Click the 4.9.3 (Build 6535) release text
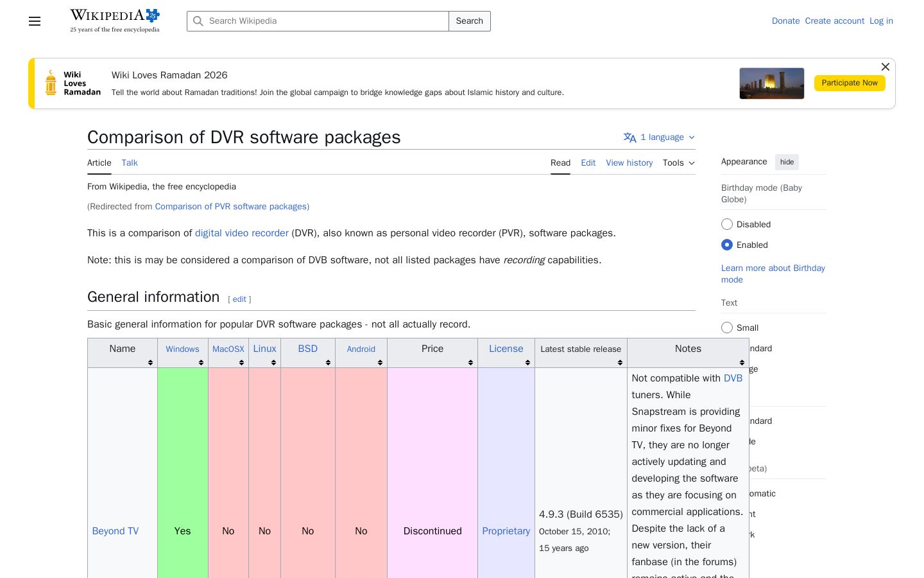The width and height of the screenshot is (924, 578). coord(581,514)
